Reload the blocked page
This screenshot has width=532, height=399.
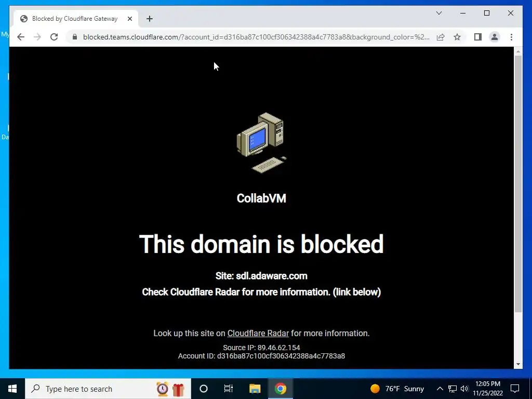54,37
